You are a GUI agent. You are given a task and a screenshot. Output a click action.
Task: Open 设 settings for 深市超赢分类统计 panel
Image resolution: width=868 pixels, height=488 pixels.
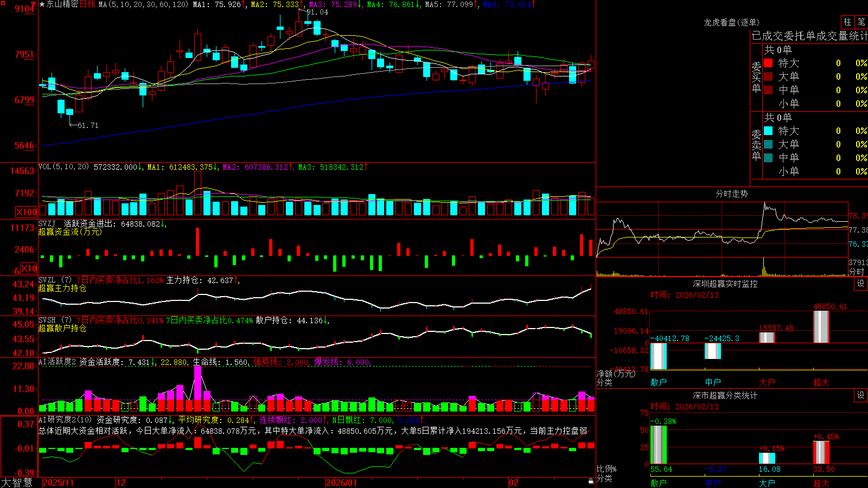(x=861, y=395)
